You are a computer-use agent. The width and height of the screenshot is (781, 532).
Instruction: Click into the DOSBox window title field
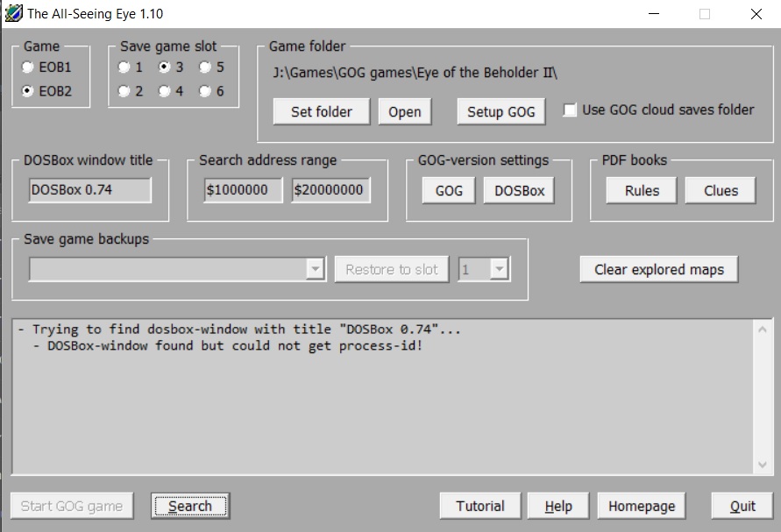point(90,190)
